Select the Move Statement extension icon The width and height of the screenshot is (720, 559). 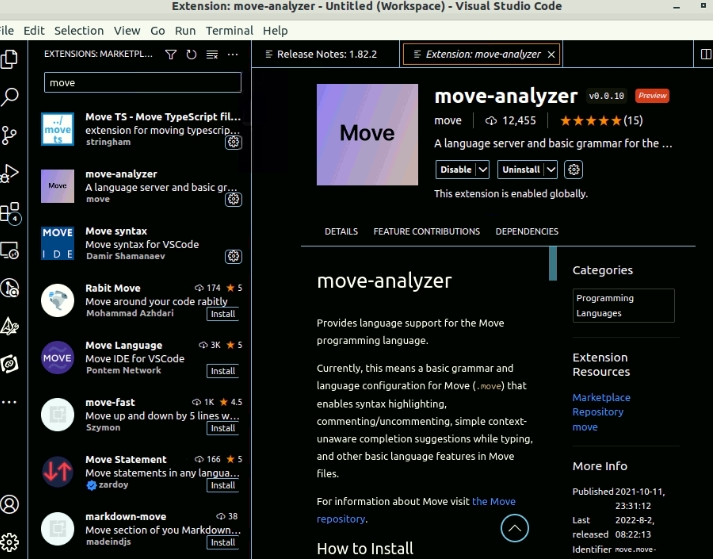[57, 472]
